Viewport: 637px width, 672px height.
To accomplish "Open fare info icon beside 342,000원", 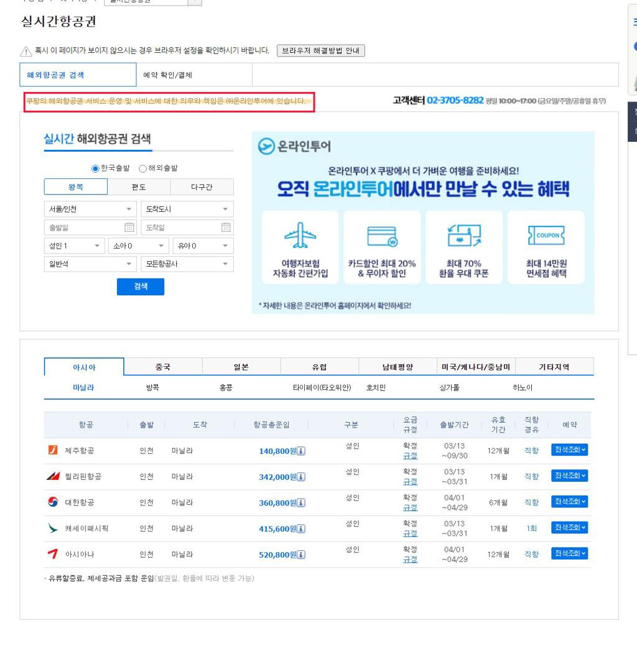I will 301,477.
